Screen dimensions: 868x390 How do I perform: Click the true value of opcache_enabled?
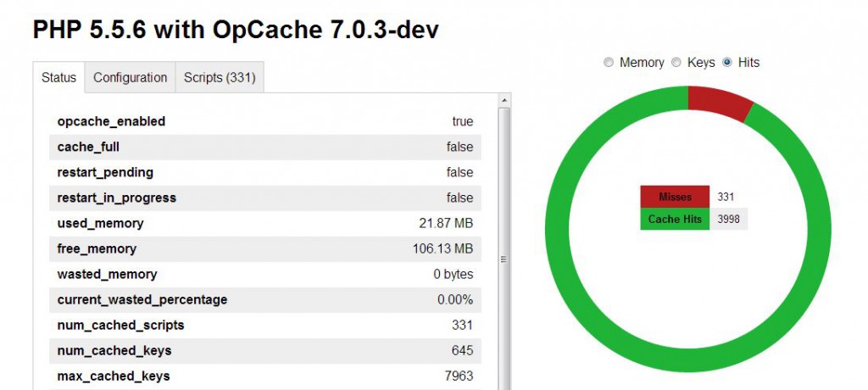click(463, 121)
